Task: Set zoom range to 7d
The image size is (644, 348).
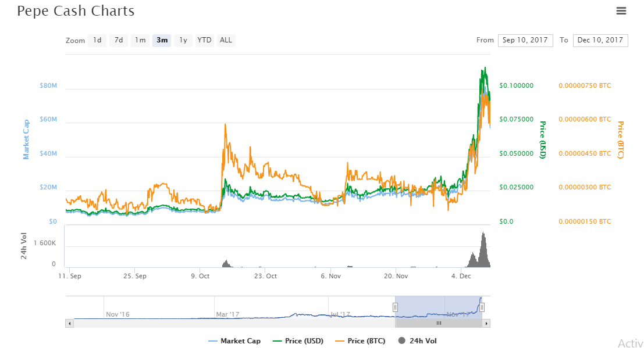Action: (119, 40)
